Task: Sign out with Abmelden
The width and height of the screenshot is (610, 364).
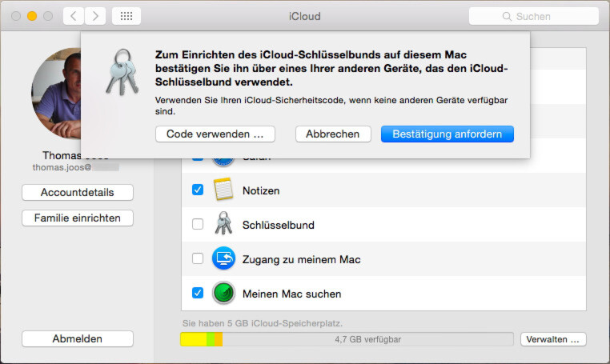Action: (78, 338)
